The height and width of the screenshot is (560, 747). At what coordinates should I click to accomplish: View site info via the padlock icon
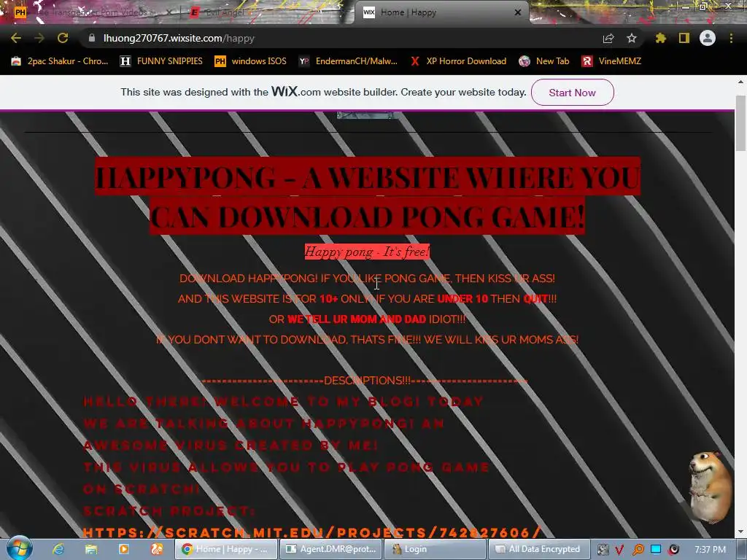pos(91,38)
